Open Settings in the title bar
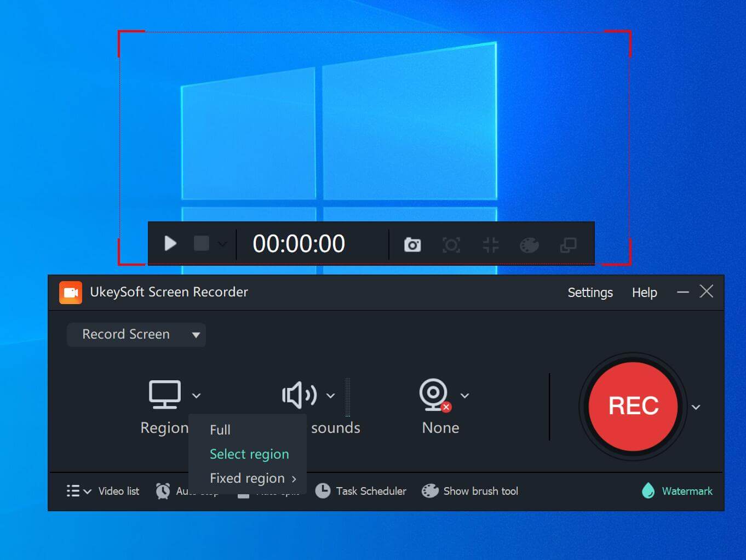Screen dimensions: 746x560 590,293
